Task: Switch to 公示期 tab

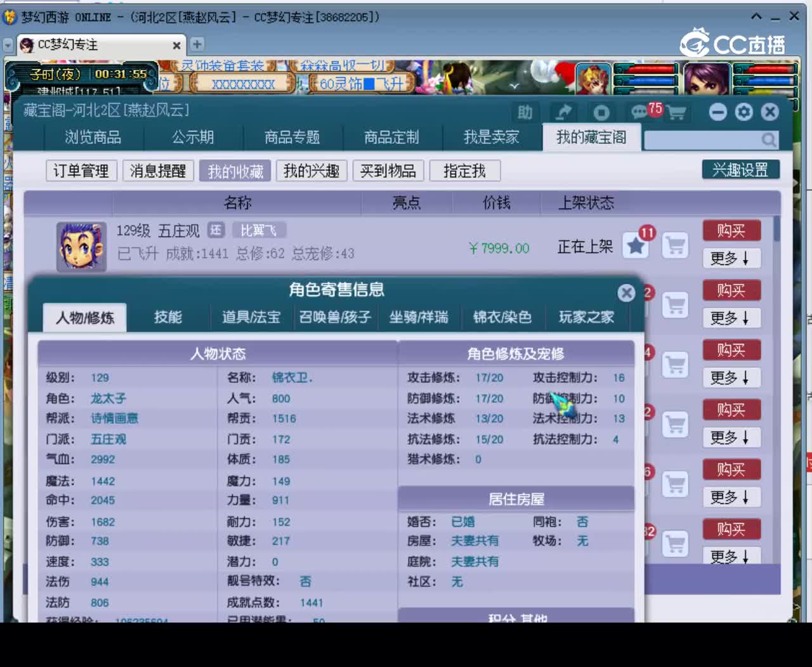Action: 193,137
